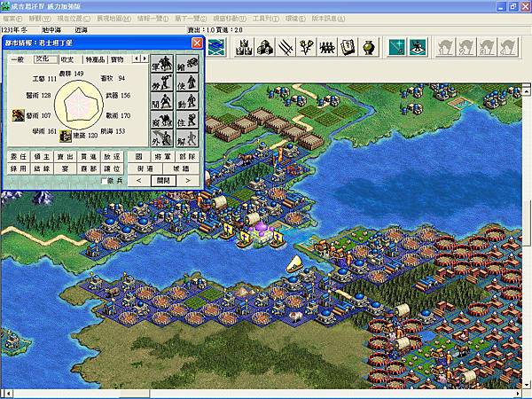
Task: Click the military 軍 horseman command icon
Action: point(162,64)
